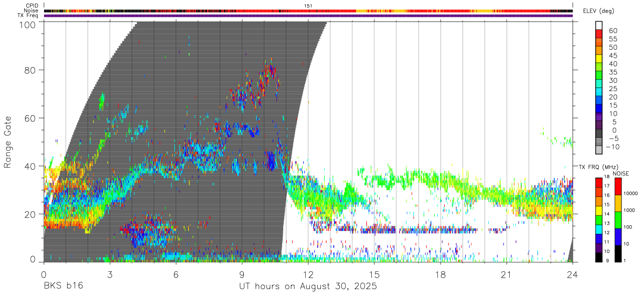The image size is (644, 297).
Task: Click the multicolored Noise strip above the plot
Action: click(x=308, y=10)
